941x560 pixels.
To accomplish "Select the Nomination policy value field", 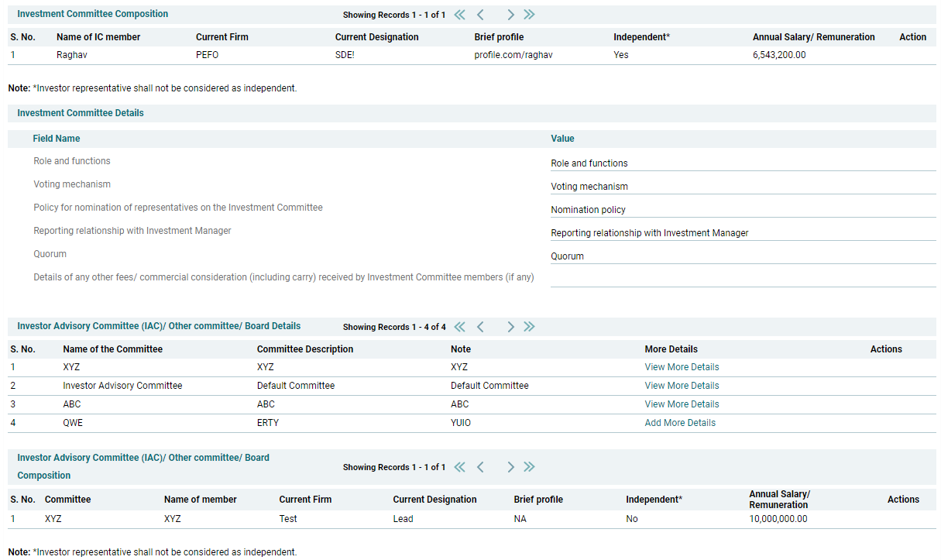I will (x=742, y=210).
